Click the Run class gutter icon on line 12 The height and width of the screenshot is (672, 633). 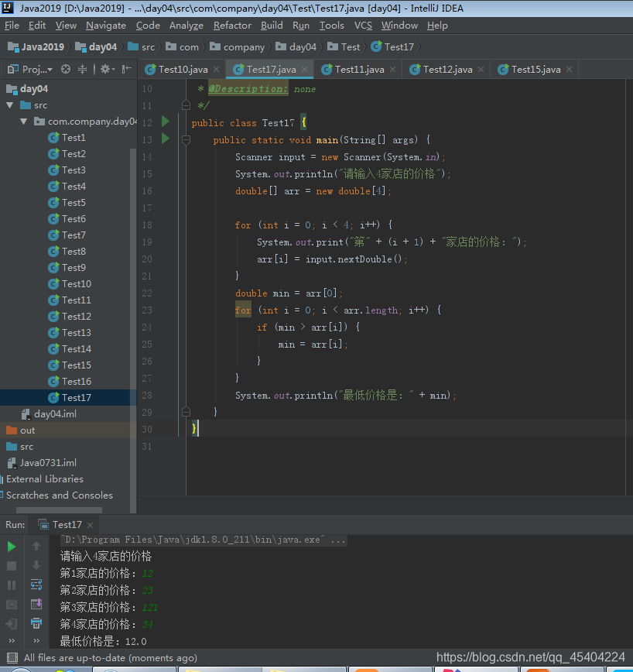point(166,122)
